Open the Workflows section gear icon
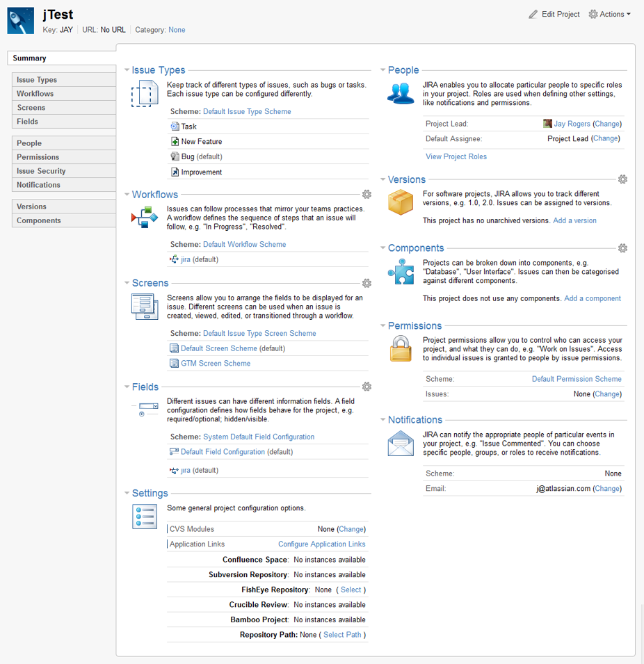This screenshot has height=664, width=644. click(x=367, y=195)
